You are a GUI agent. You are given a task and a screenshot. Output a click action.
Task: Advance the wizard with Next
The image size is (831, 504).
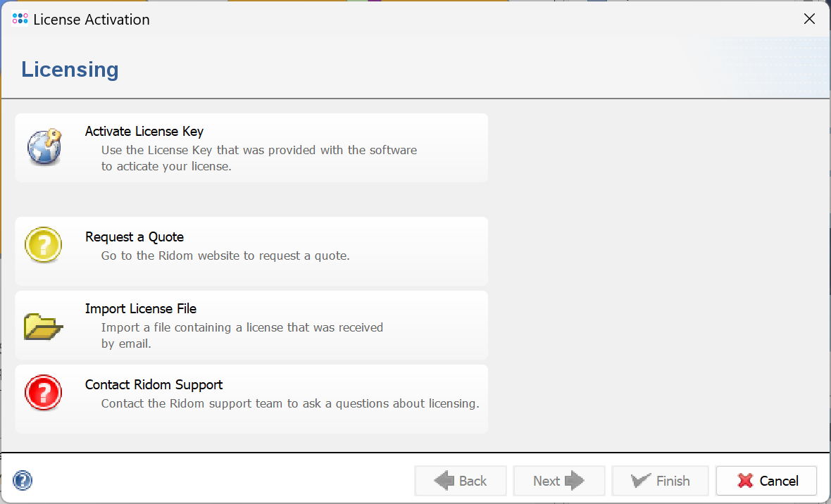point(558,481)
